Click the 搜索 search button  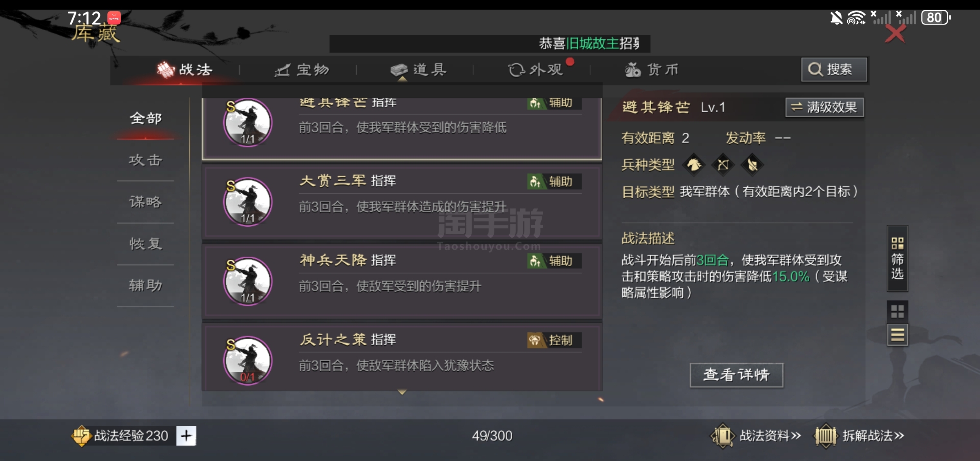click(x=834, y=69)
